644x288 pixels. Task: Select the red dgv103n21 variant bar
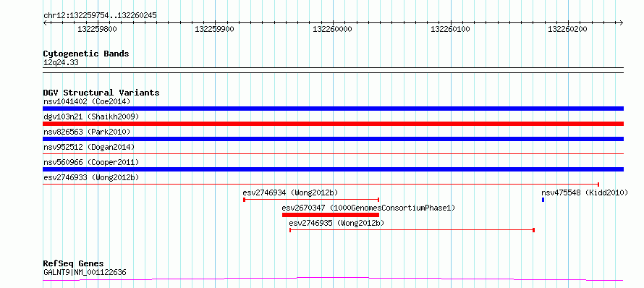(x=333, y=124)
